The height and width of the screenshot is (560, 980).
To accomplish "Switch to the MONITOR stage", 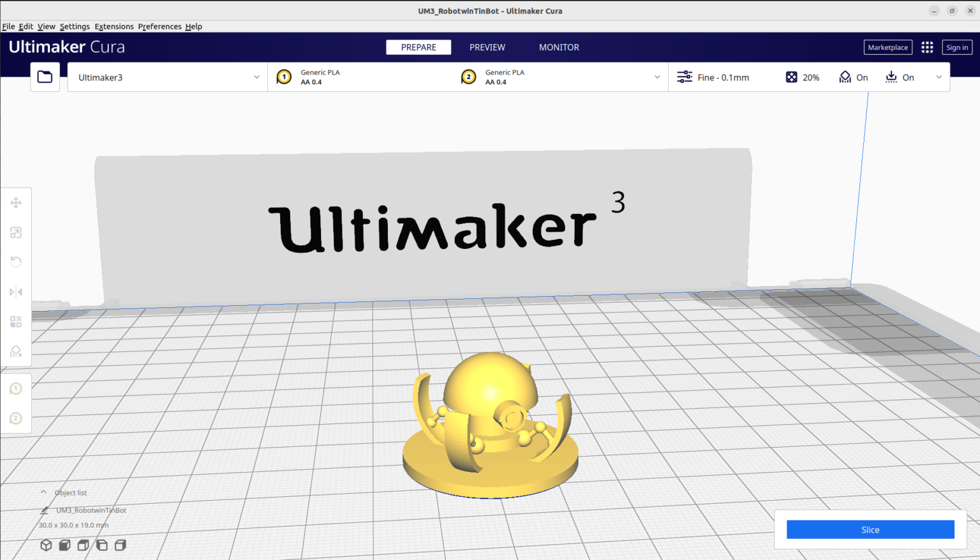I will [x=559, y=47].
